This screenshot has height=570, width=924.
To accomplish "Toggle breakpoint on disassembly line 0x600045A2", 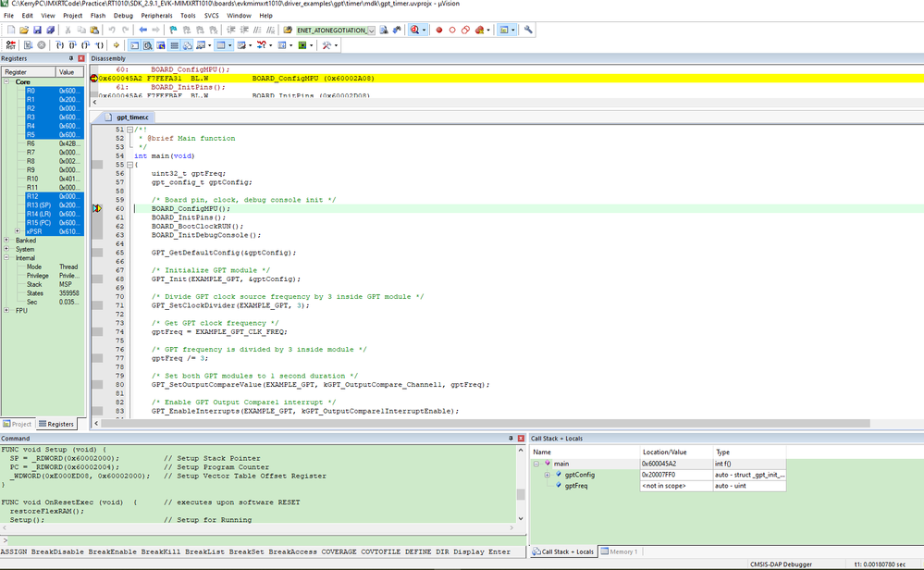I will (94, 79).
